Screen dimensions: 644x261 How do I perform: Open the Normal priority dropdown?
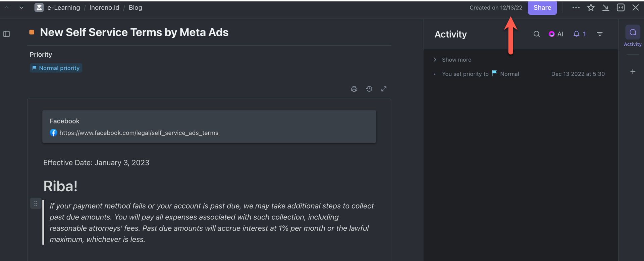[56, 68]
